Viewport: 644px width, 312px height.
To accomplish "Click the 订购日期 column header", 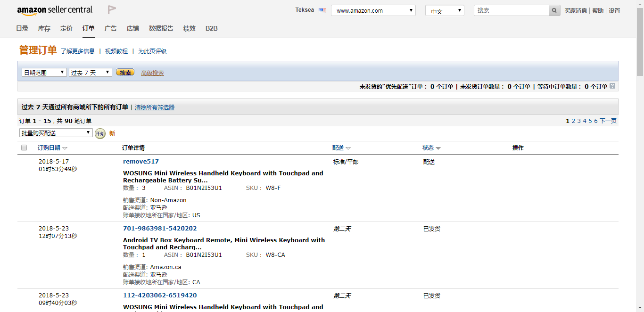I will click(x=49, y=148).
